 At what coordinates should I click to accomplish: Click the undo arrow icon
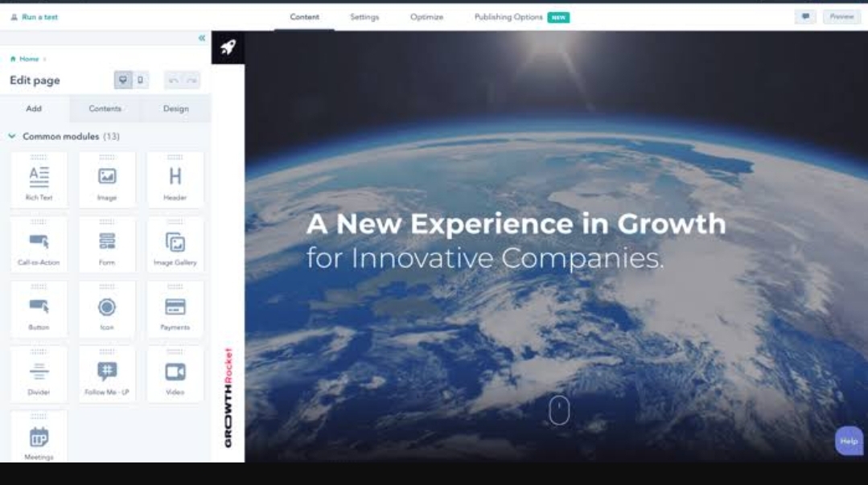point(173,80)
